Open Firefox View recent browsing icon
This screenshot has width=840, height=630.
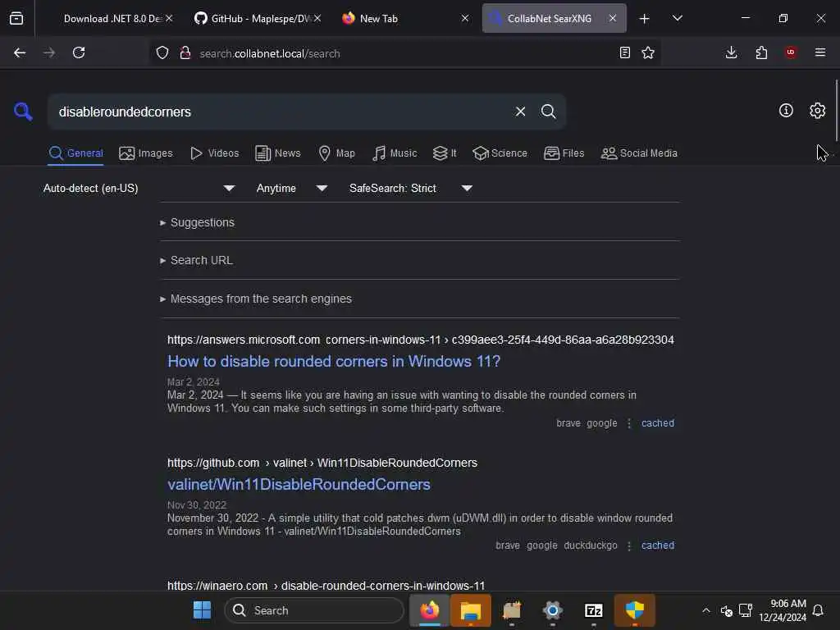(16, 18)
